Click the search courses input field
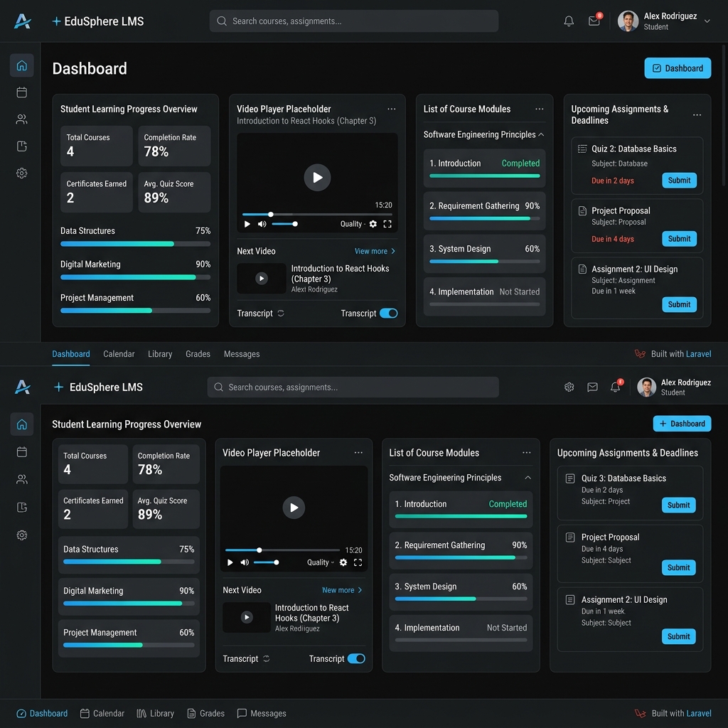728x728 pixels. (353, 21)
